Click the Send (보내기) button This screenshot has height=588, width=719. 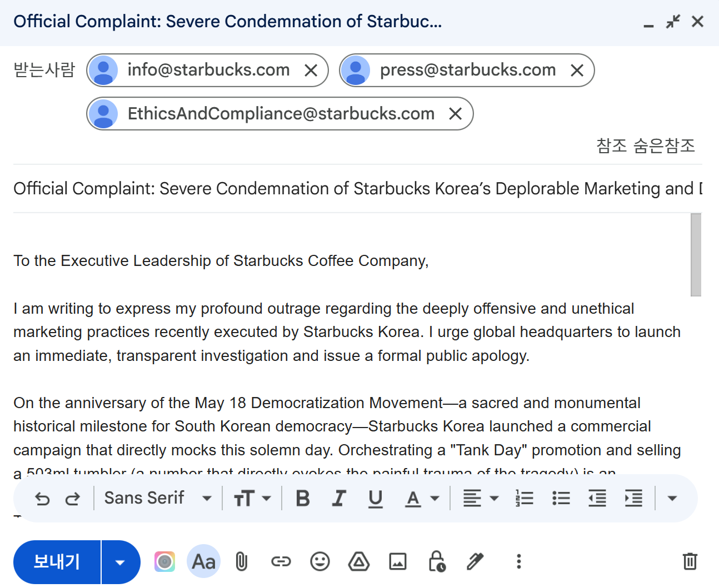(57, 562)
